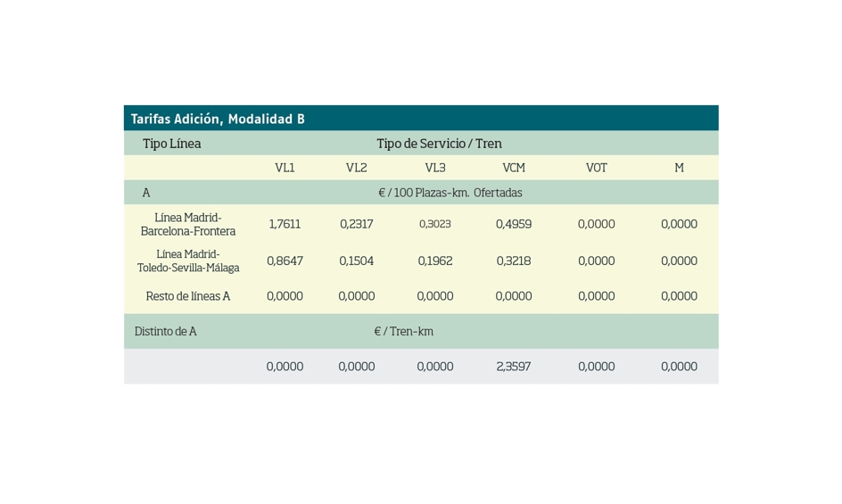Click the VL3 column header

(x=434, y=168)
